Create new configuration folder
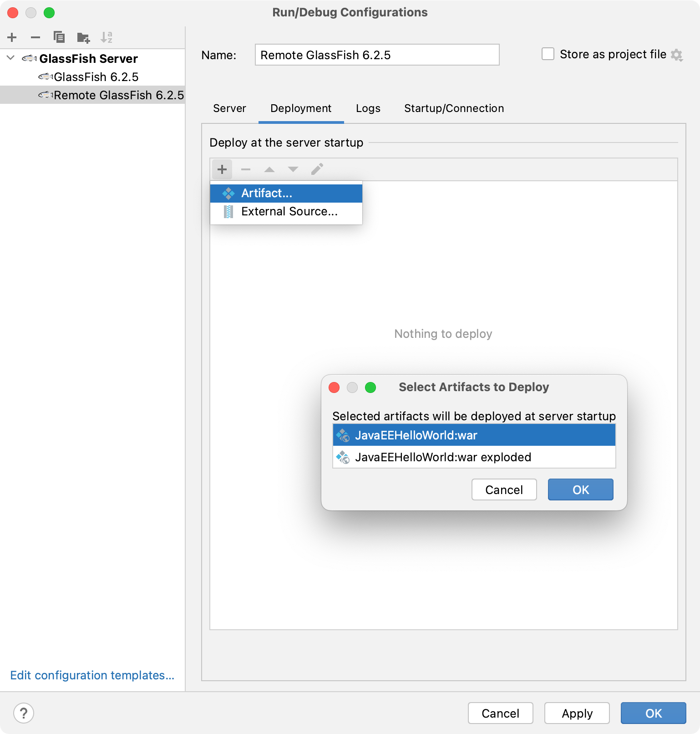The width and height of the screenshot is (700, 734). [x=83, y=37]
